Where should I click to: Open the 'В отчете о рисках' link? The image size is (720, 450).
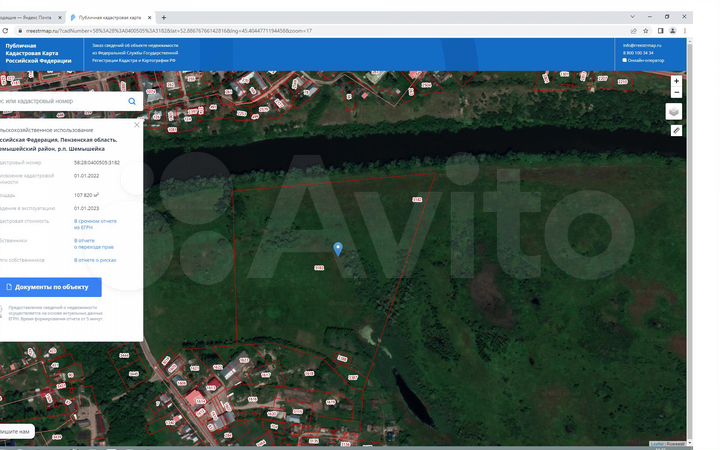pyautogui.click(x=95, y=260)
